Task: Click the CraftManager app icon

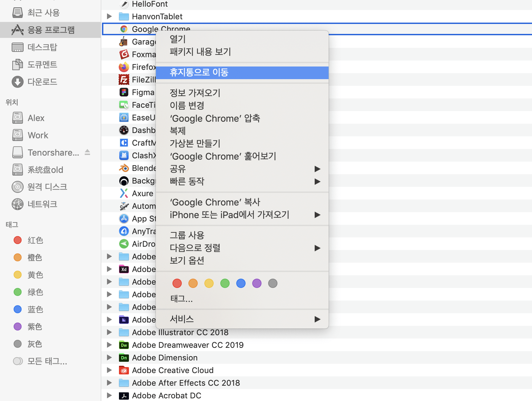Action: pyautogui.click(x=124, y=143)
